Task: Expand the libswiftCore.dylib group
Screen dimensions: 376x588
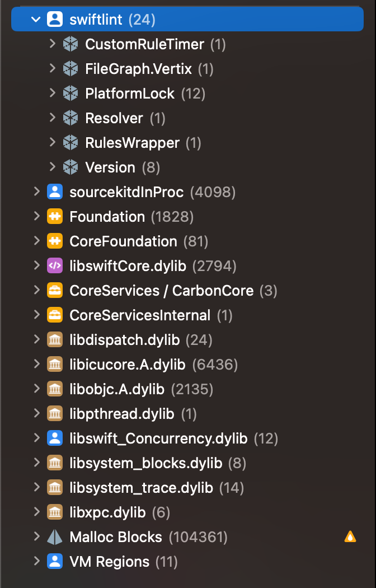Action: (x=37, y=265)
